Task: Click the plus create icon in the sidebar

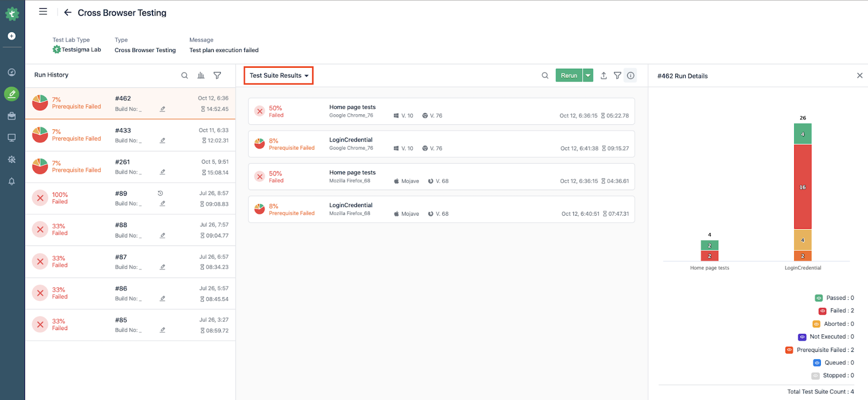Action: 12,36
